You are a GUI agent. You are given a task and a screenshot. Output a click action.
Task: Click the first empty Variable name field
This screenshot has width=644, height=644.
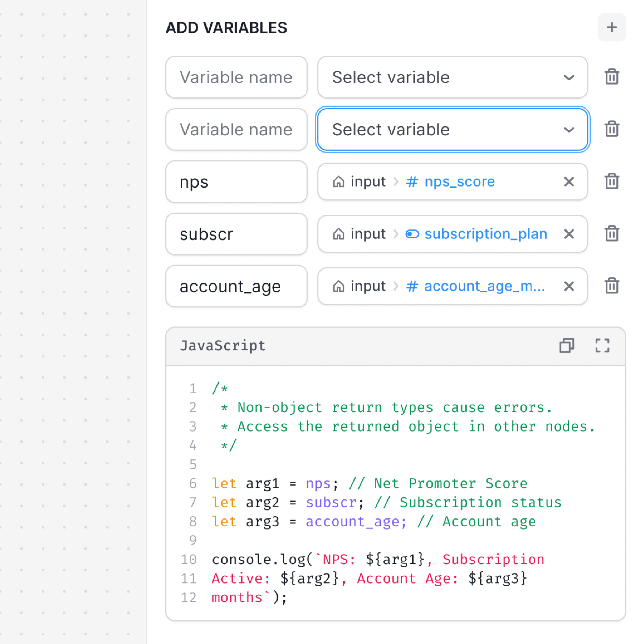click(x=236, y=77)
